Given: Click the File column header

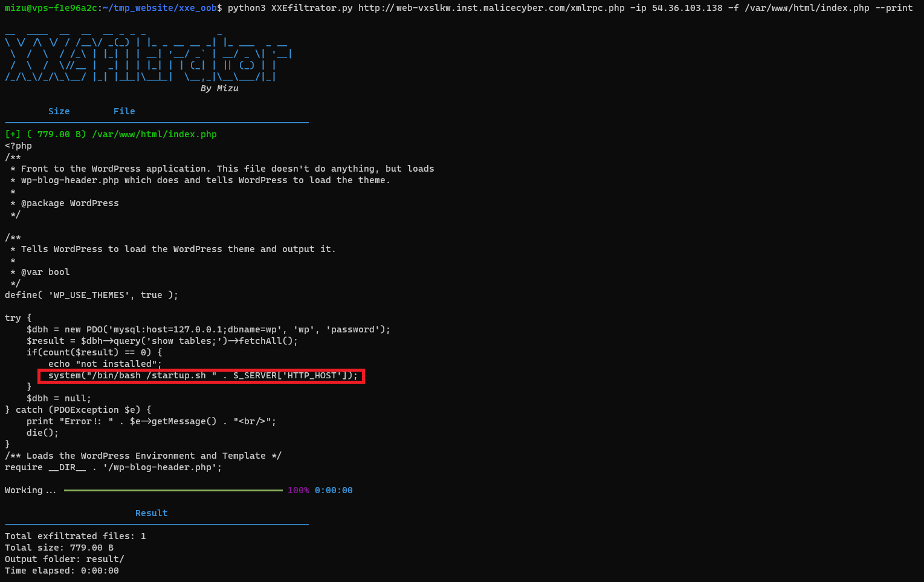Looking at the screenshot, I should (124, 111).
